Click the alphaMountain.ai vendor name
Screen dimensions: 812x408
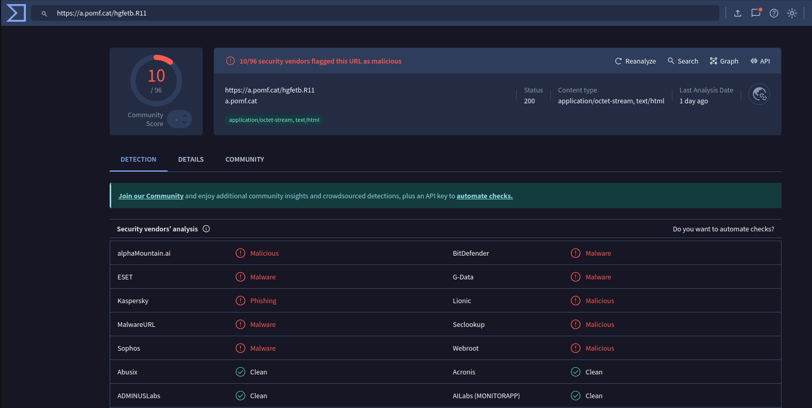click(144, 253)
